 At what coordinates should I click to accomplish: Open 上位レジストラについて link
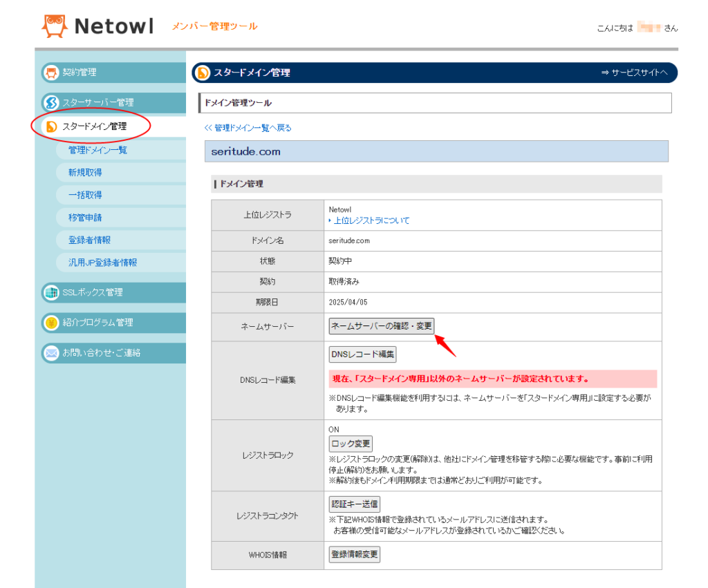pyautogui.click(x=371, y=220)
